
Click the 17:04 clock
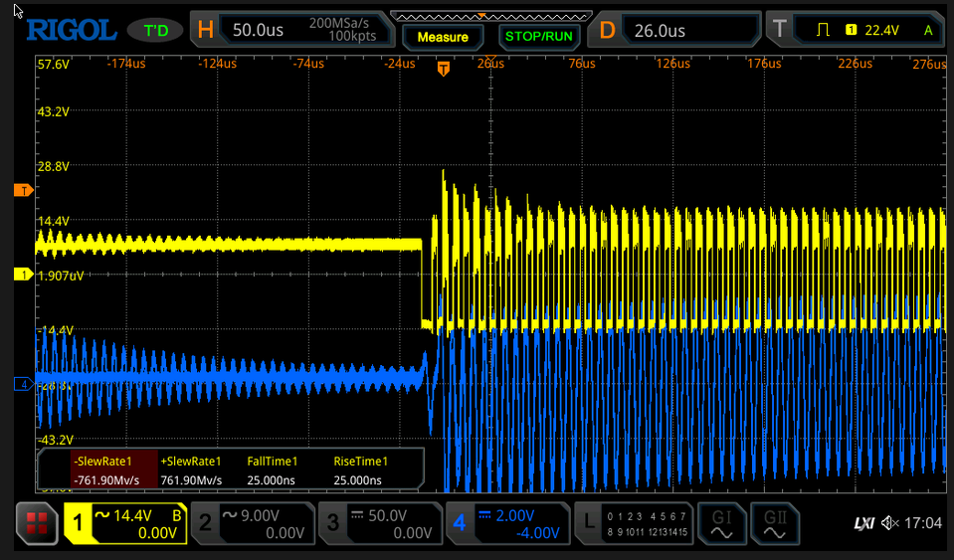[x=923, y=522]
